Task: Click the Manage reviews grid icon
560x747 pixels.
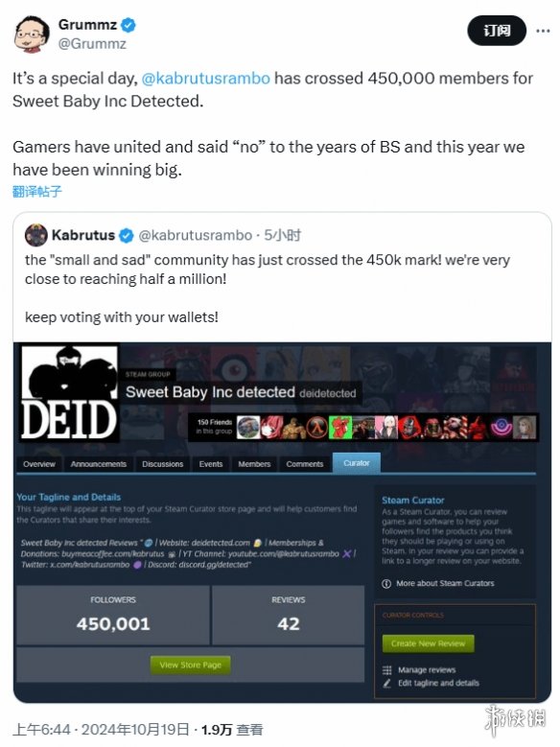Action: (x=387, y=670)
